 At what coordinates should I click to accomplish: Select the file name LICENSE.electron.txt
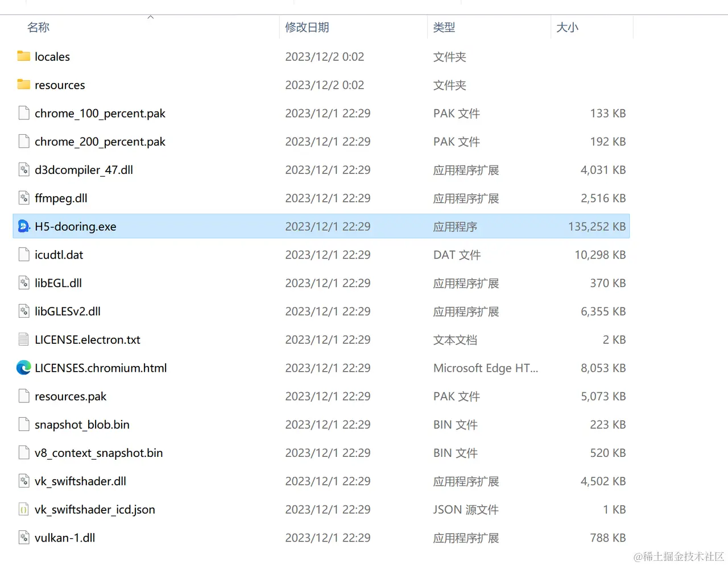click(x=88, y=340)
